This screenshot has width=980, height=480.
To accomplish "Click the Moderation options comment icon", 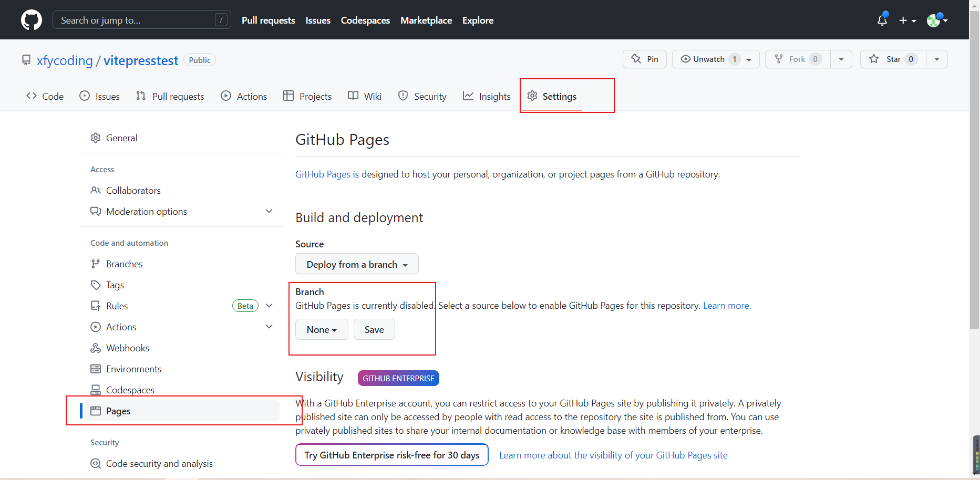I will [96, 211].
